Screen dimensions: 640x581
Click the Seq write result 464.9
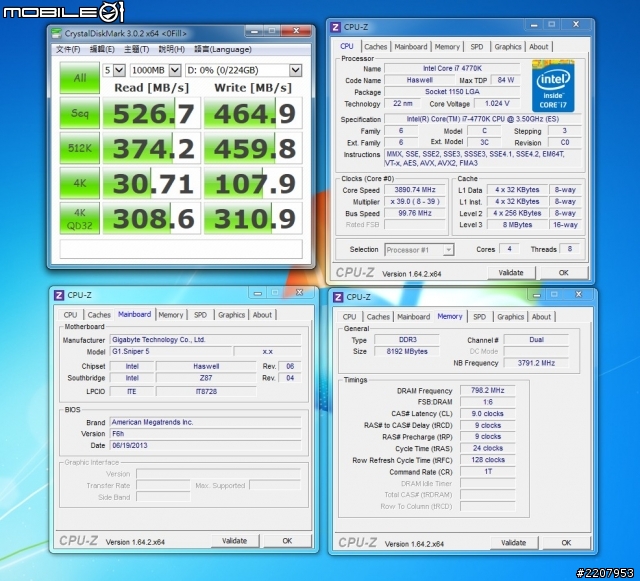[x=253, y=113]
